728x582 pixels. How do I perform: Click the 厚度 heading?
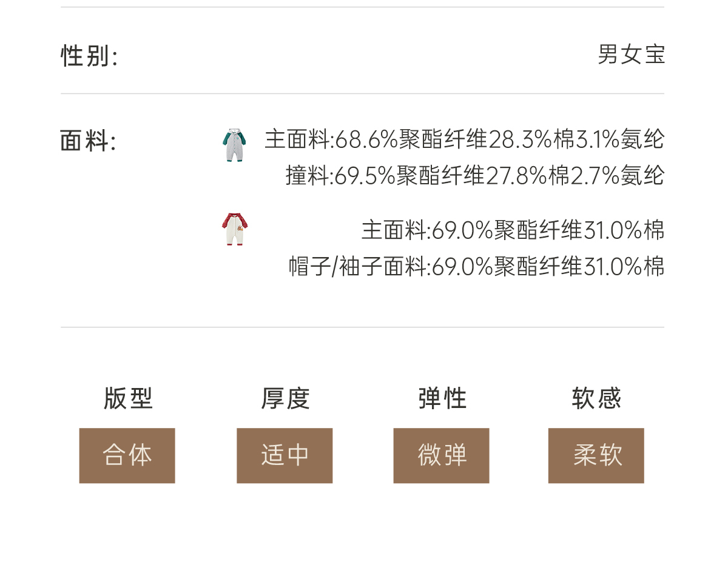pyautogui.click(x=285, y=399)
